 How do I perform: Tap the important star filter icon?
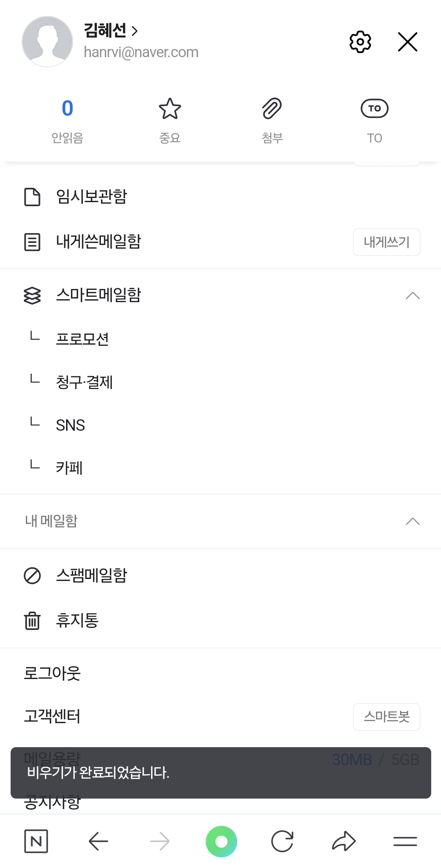coord(170,109)
